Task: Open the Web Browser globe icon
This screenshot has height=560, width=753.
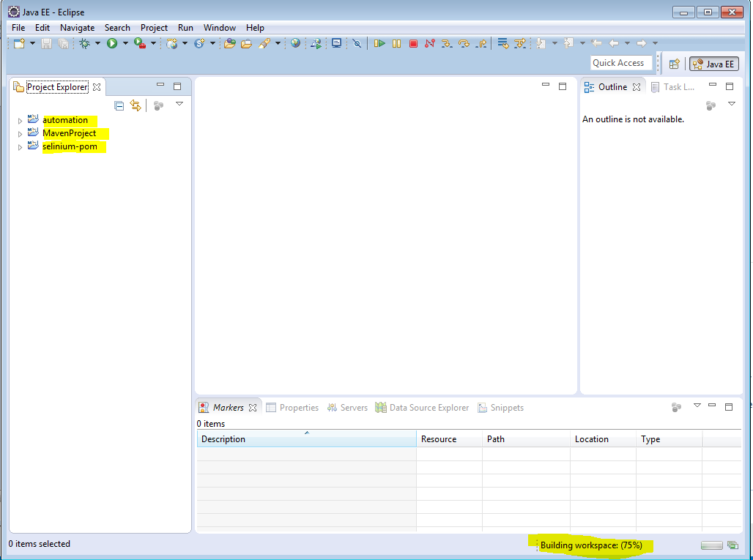Action: click(295, 43)
